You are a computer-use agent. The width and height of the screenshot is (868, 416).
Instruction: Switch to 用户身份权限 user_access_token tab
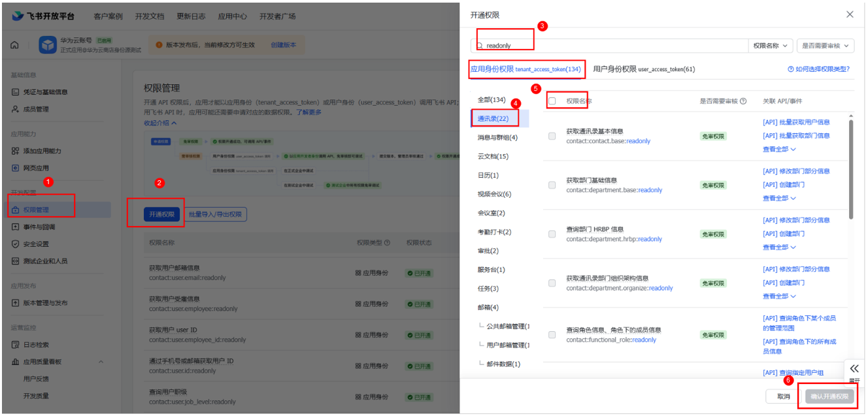pos(644,69)
